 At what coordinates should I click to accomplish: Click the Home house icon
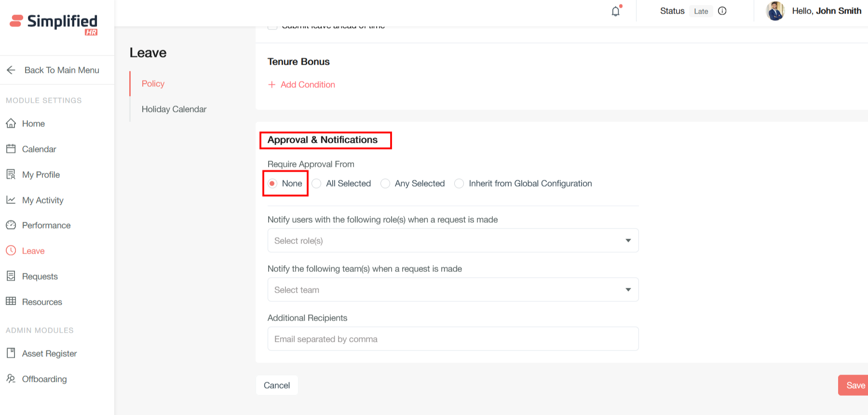click(x=11, y=123)
